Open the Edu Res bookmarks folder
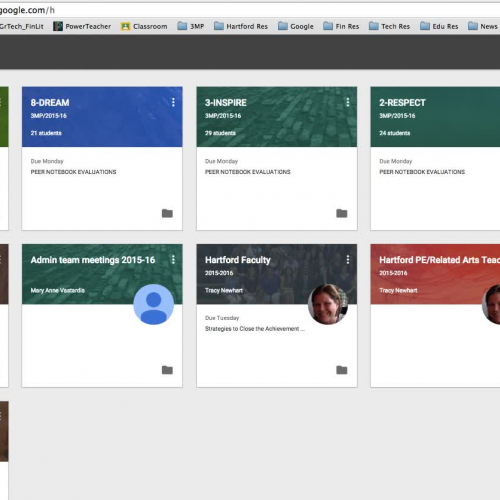Screen dimensions: 500x500 [x=439, y=26]
